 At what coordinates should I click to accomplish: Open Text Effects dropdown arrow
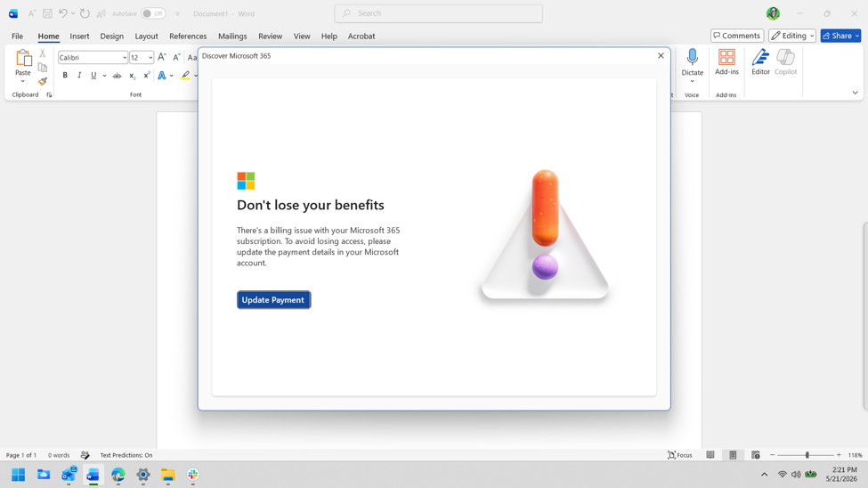tap(172, 76)
